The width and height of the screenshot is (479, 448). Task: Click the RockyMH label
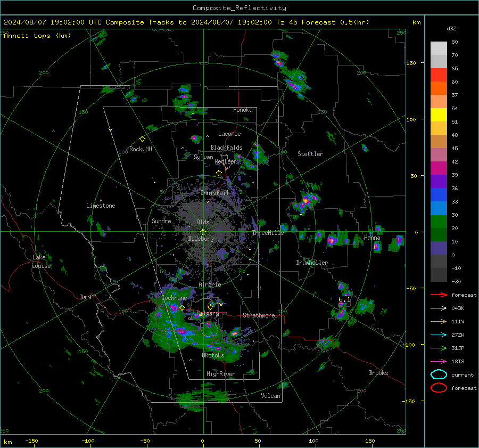[141, 149]
